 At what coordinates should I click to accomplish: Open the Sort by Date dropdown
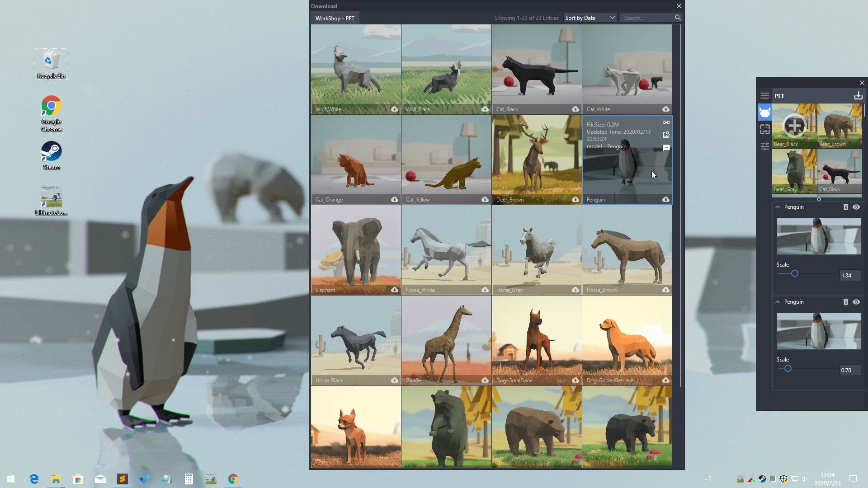tap(590, 18)
